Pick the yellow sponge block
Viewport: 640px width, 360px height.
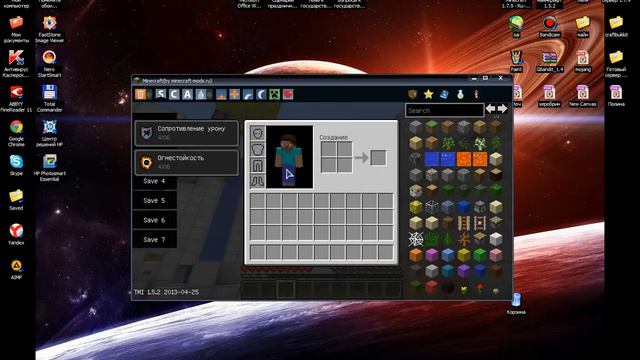pos(416,207)
